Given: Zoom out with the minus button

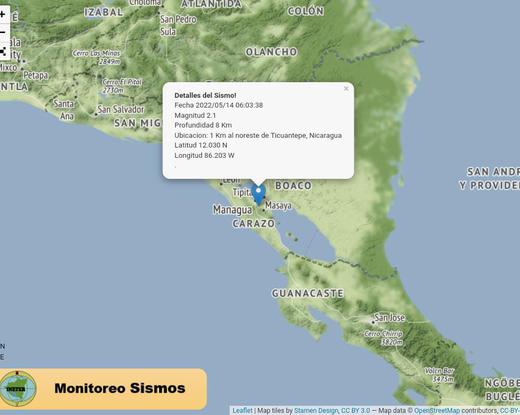Looking at the screenshot, I should point(3,32).
